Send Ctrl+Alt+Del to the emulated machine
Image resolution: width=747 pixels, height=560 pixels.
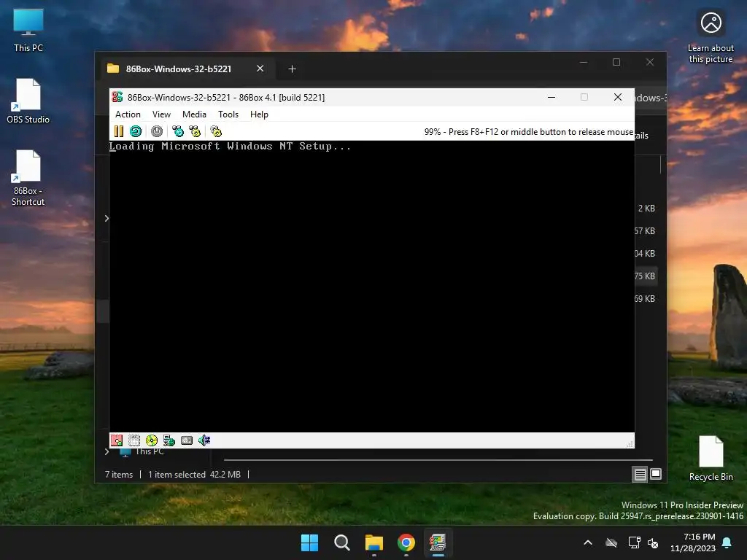(x=178, y=131)
